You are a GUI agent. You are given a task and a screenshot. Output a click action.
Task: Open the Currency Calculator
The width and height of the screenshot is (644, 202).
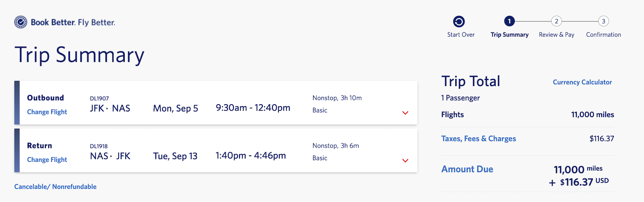(x=582, y=82)
